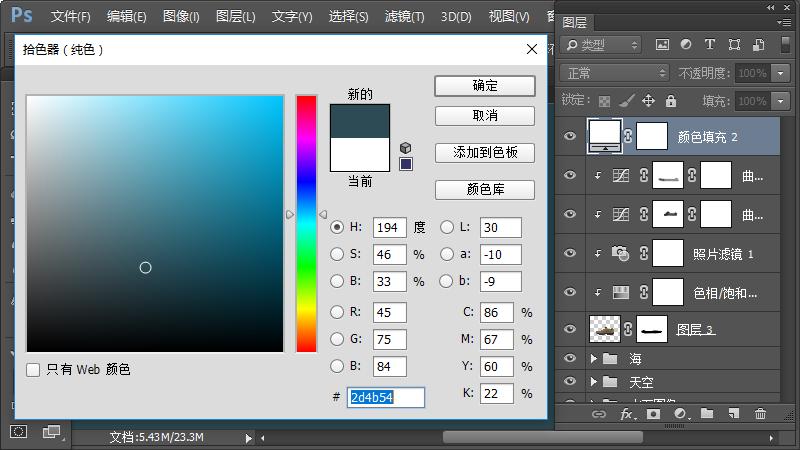Click the status bar arrow flyout
This screenshot has height=450, width=800.
(x=248, y=438)
